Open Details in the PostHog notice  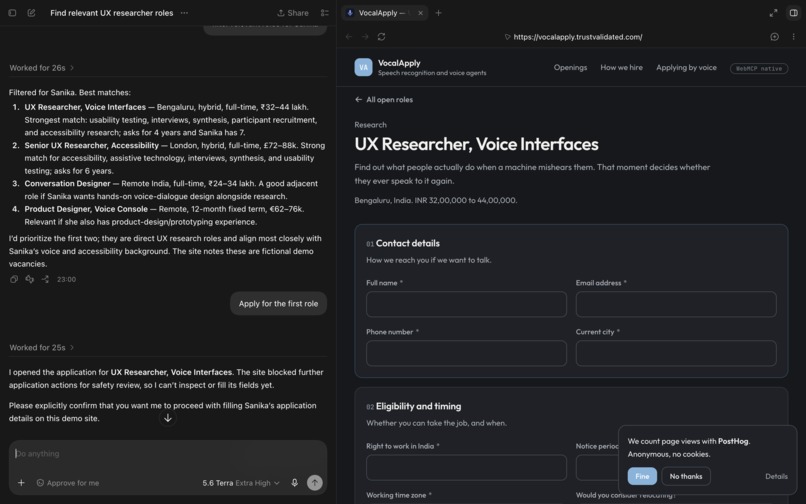tap(776, 476)
